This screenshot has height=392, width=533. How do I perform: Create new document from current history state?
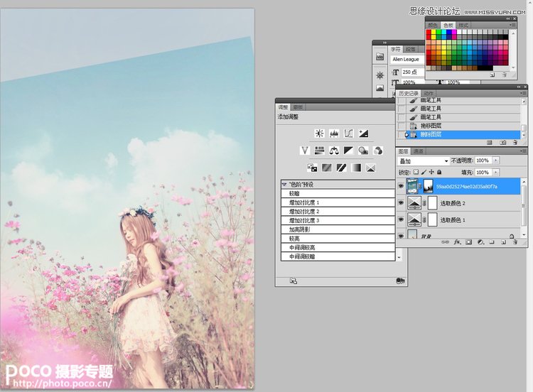490,143
